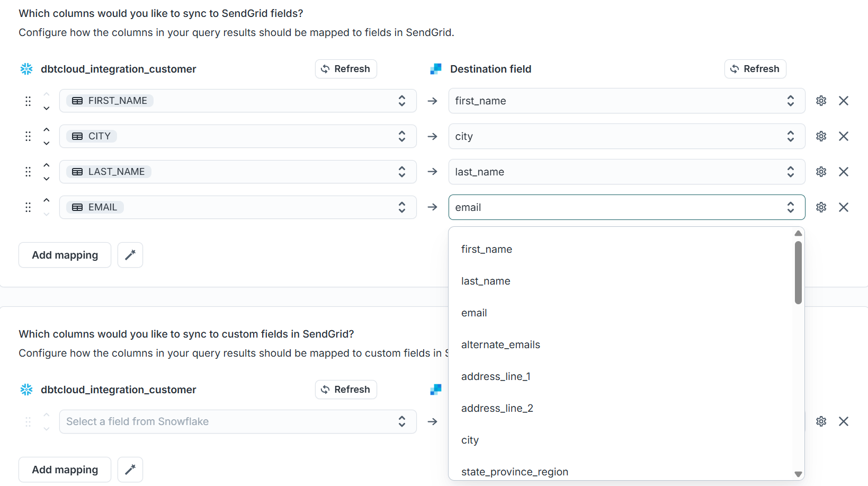
Task: Add mapping to SendGrid fields section
Action: [x=65, y=255]
